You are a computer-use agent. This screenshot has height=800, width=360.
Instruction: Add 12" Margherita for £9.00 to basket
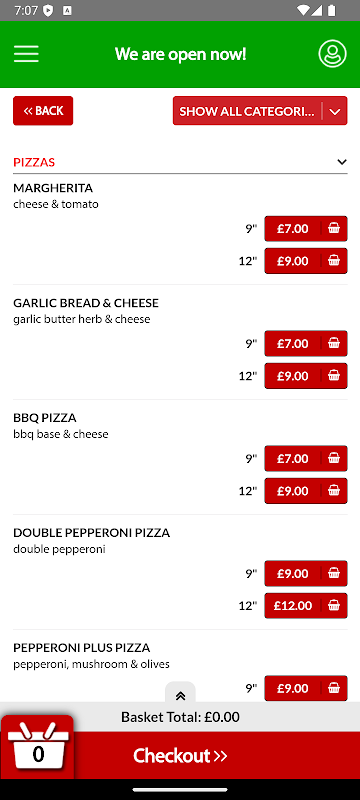tap(306, 261)
